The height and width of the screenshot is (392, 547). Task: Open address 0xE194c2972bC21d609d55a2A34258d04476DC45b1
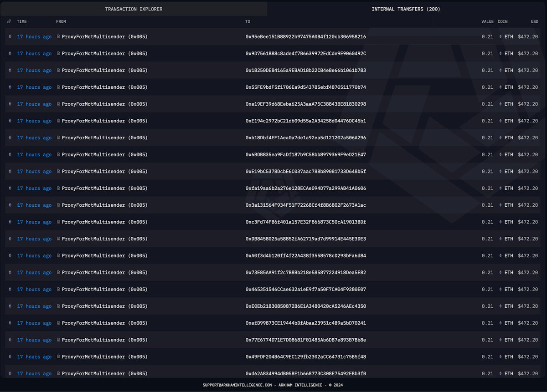[305, 121]
